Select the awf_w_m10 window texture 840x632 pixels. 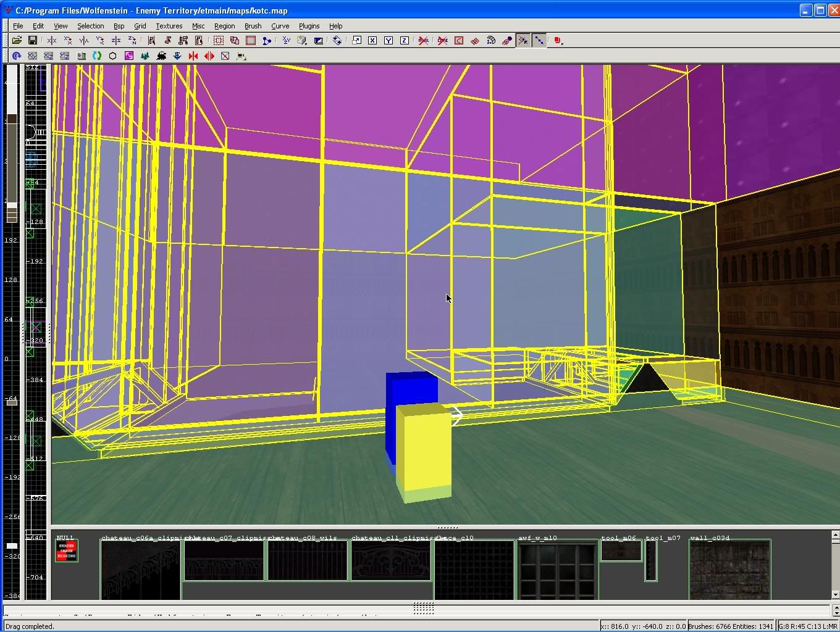coord(557,570)
